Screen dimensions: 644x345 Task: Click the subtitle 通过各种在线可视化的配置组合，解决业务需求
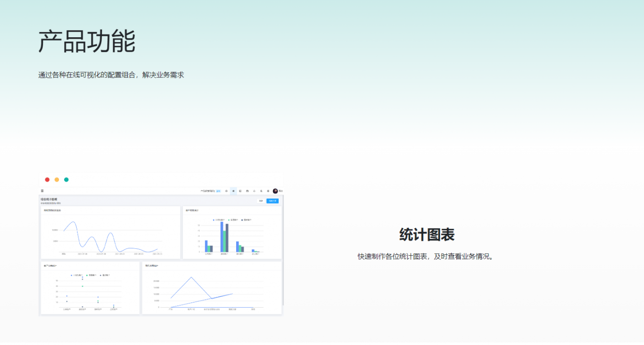[111, 75]
